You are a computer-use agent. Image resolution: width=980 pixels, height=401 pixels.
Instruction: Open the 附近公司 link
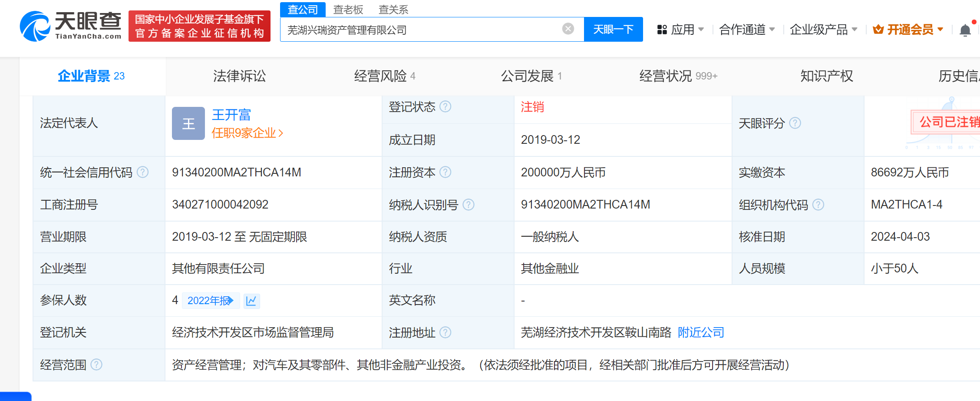(x=701, y=333)
